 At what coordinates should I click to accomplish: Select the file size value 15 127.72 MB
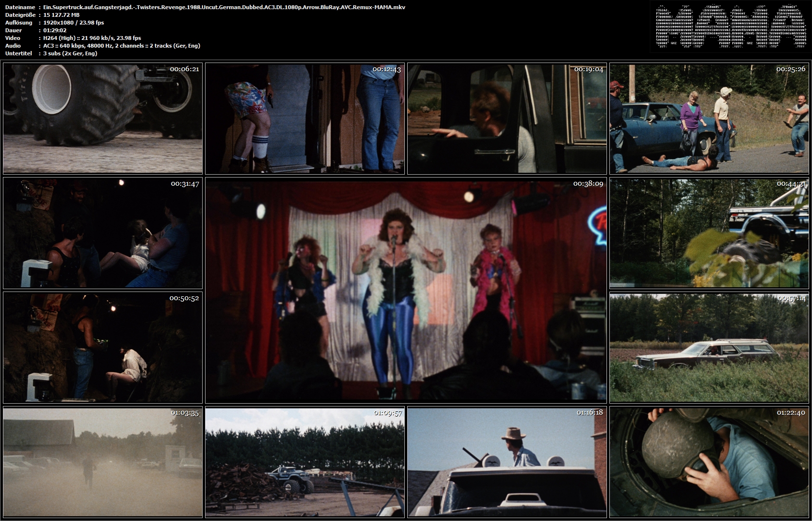click(62, 15)
